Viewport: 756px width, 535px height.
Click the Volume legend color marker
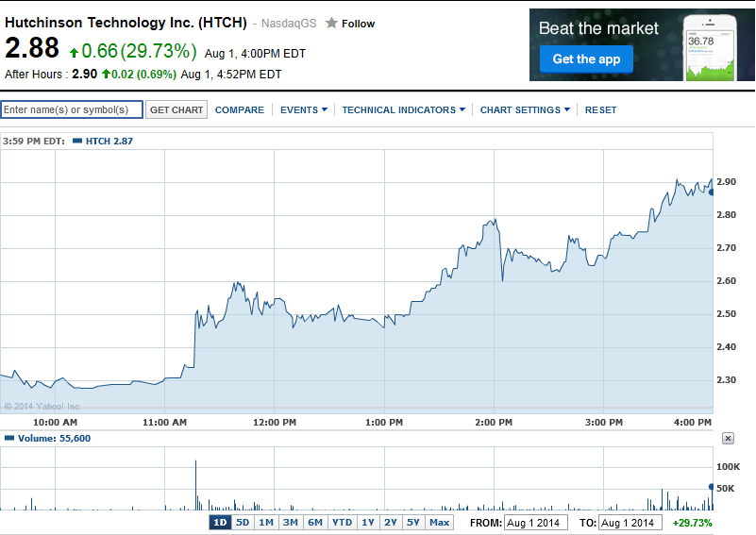(x=9, y=438)
